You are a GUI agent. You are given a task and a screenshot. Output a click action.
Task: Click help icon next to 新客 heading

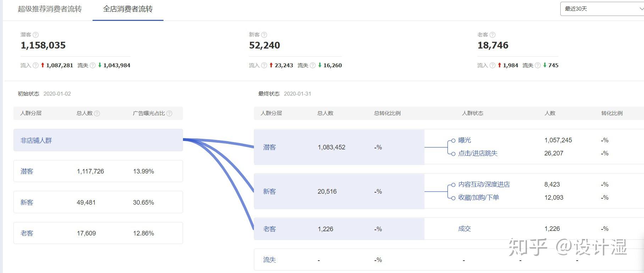coord(264,35)
